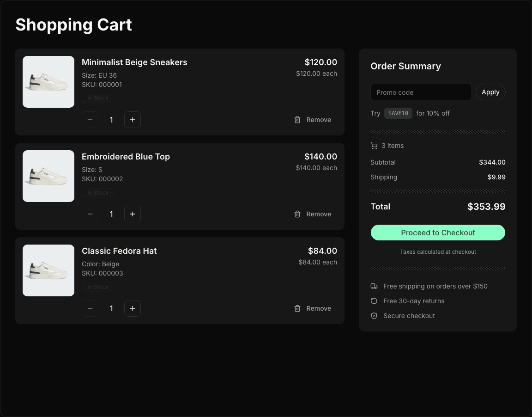Viewport: 532px width, 417px height.
Task: Click the returns arrow icon beside 30-day returns
Action: [374, 301]
